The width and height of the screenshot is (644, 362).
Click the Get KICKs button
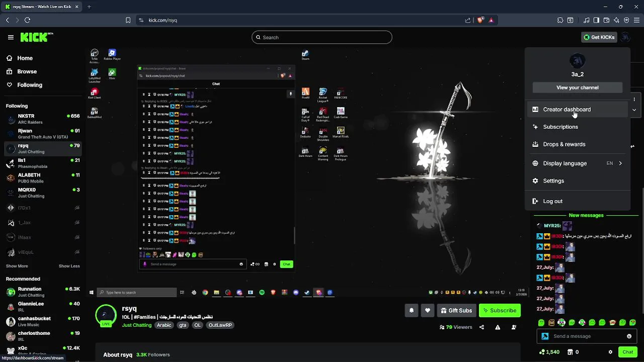[599, 37]
